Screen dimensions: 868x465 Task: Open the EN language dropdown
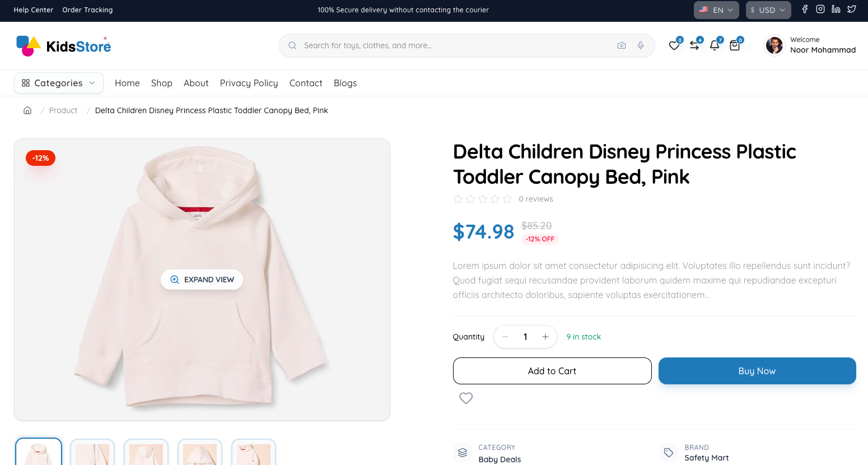[x=716, y=10]
